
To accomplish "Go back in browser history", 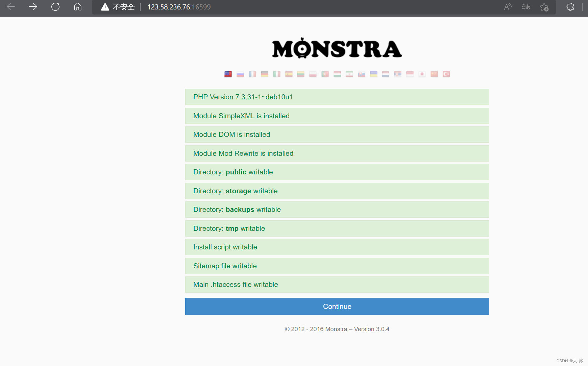I will coord(11,7).
